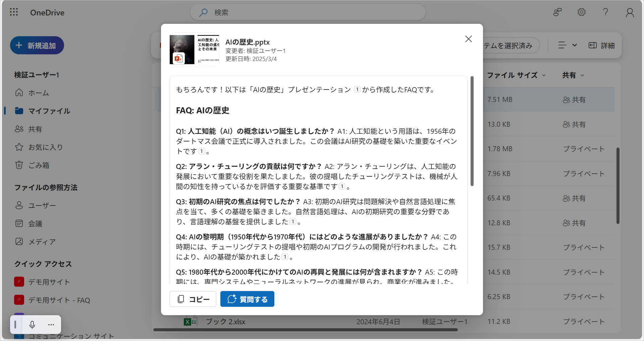Open お気に入り in the sidebar

click(x=45, y=147)
